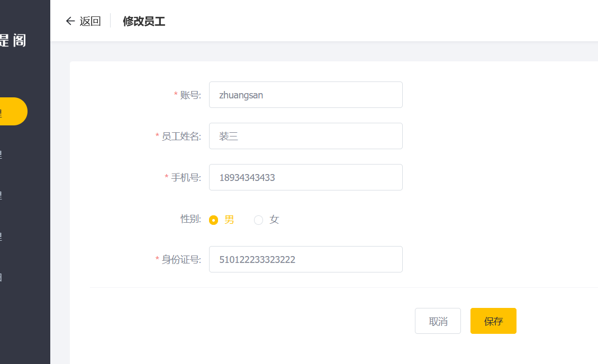Click the 账号 input containing zhuangsan
Image resolution: width=598 pixels, height=364 pixels.
(305, 95)
